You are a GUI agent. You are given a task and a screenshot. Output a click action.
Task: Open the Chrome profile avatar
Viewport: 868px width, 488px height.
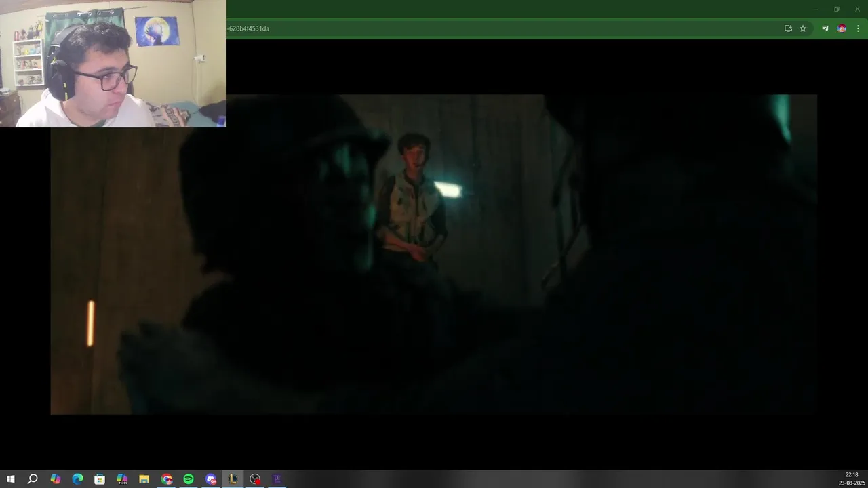click(842, 28)
